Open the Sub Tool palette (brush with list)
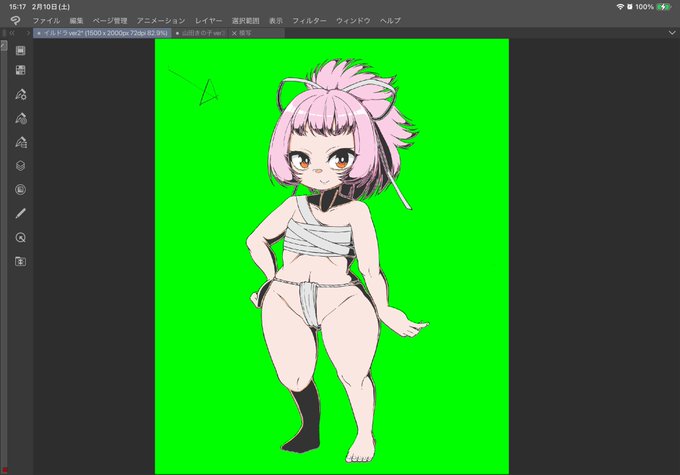680x475 pixels. tap(20, 142)
